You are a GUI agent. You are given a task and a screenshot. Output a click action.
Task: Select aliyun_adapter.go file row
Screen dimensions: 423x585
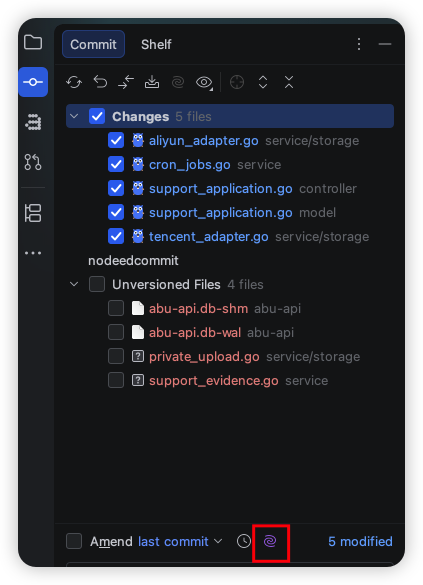click(x=230, y=141)
